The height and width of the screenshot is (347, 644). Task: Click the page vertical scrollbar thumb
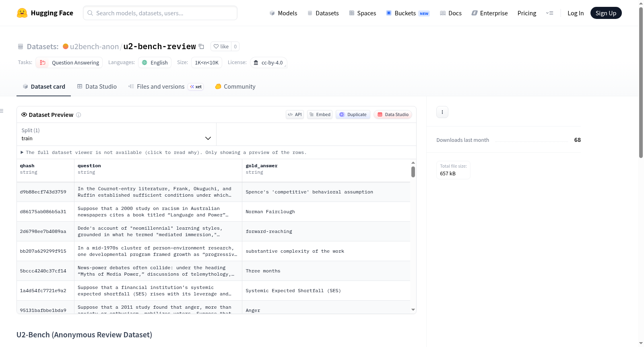[x=641, y=83]
